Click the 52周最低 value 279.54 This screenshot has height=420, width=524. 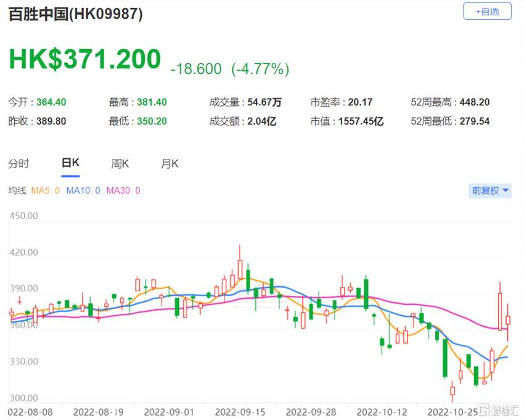tap(475, 121)
